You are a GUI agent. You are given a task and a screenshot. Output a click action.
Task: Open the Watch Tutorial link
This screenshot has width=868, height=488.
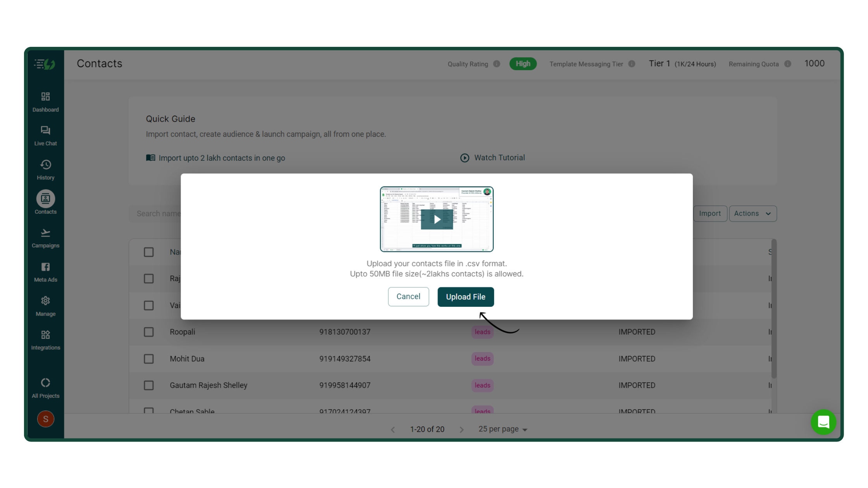tap(493, 158)
